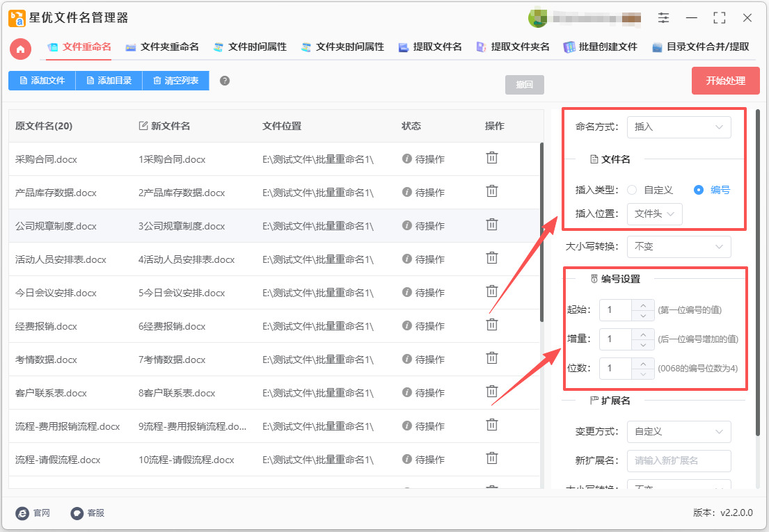
Task: Go to the home page icon
Action: (x=21, y=49)
